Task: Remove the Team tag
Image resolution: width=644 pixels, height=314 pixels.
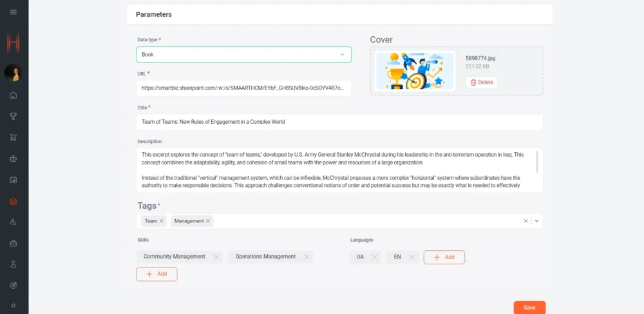Action: (162, 221)
